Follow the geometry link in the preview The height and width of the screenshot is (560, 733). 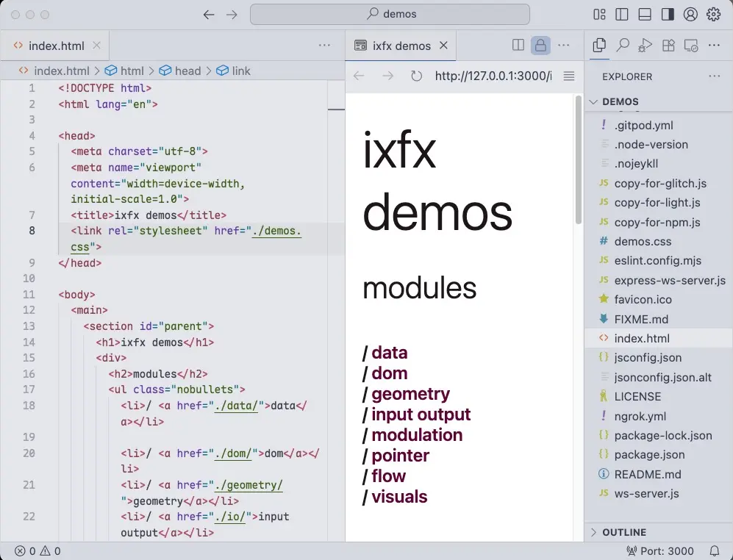(x=410, y=394)
